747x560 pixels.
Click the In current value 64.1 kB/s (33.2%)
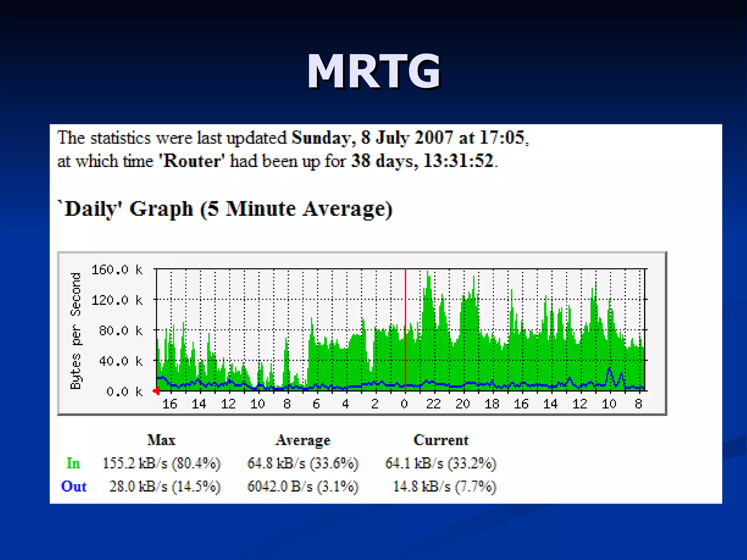tap(441, 463)
